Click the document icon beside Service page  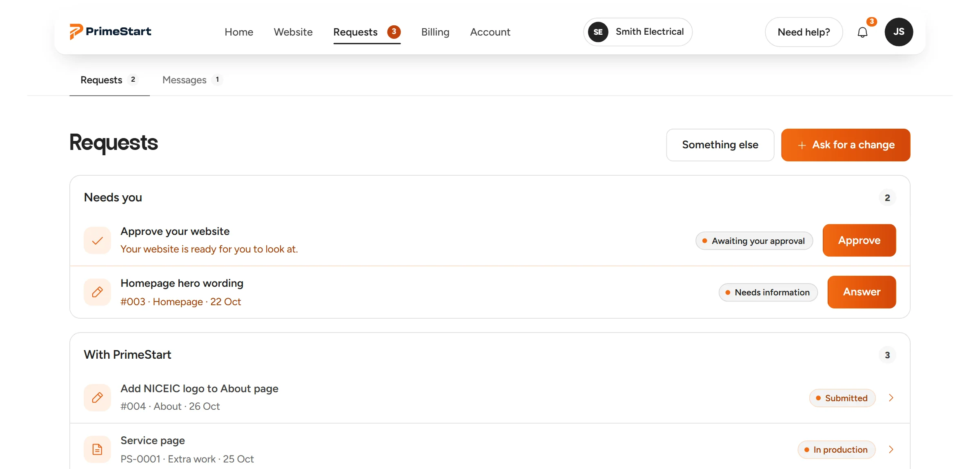click(x=97, y=449)
